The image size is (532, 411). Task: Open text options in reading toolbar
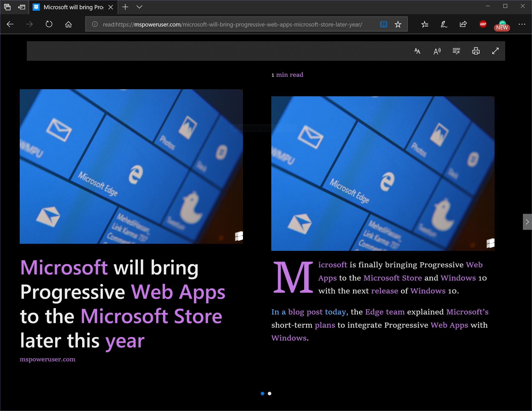point(417,51)
